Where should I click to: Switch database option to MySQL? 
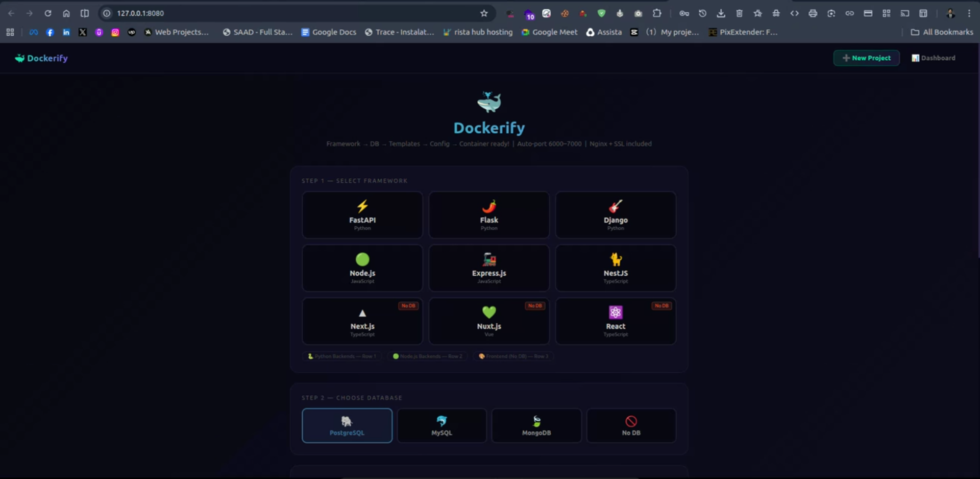442,425
